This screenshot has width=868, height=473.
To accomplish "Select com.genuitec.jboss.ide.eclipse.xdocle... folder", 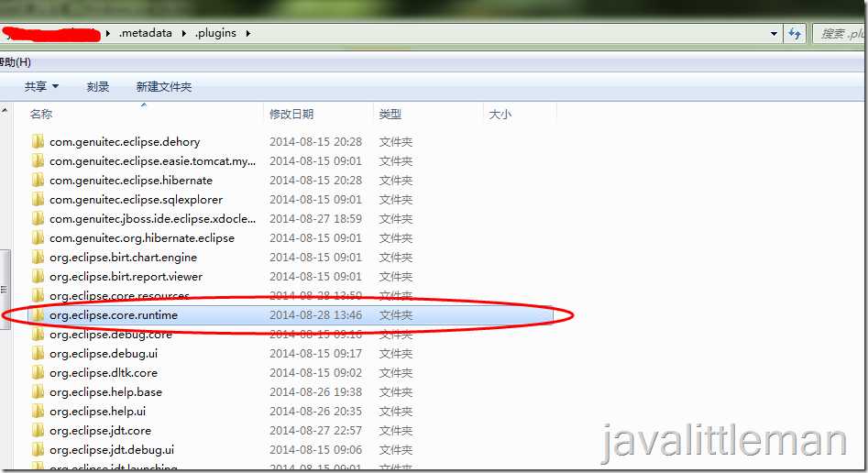I will coord(152,219).
